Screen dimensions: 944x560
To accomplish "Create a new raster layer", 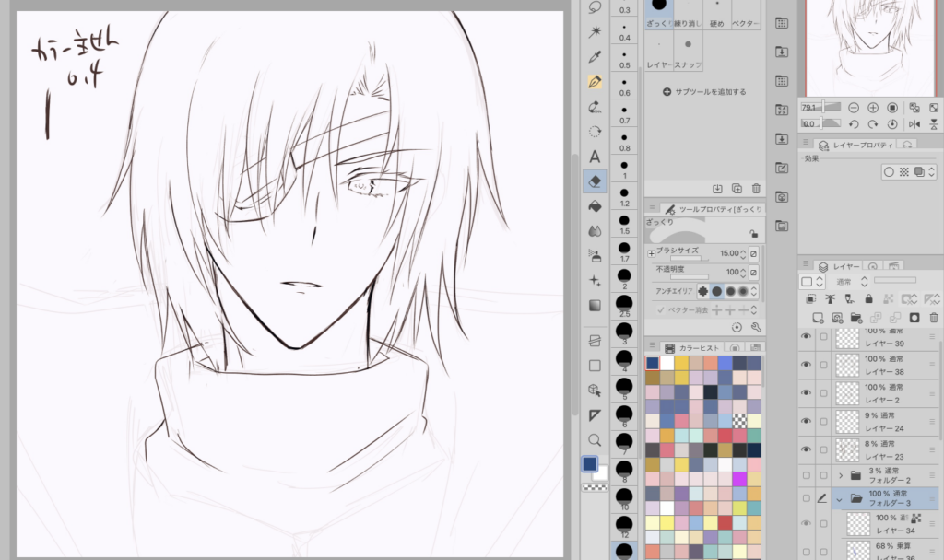I will tap(818, 318).
